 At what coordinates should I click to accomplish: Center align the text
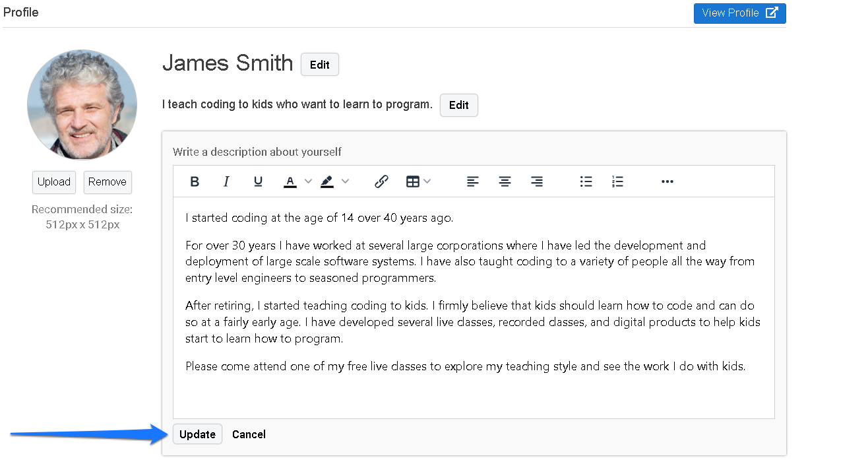(505, 181)
